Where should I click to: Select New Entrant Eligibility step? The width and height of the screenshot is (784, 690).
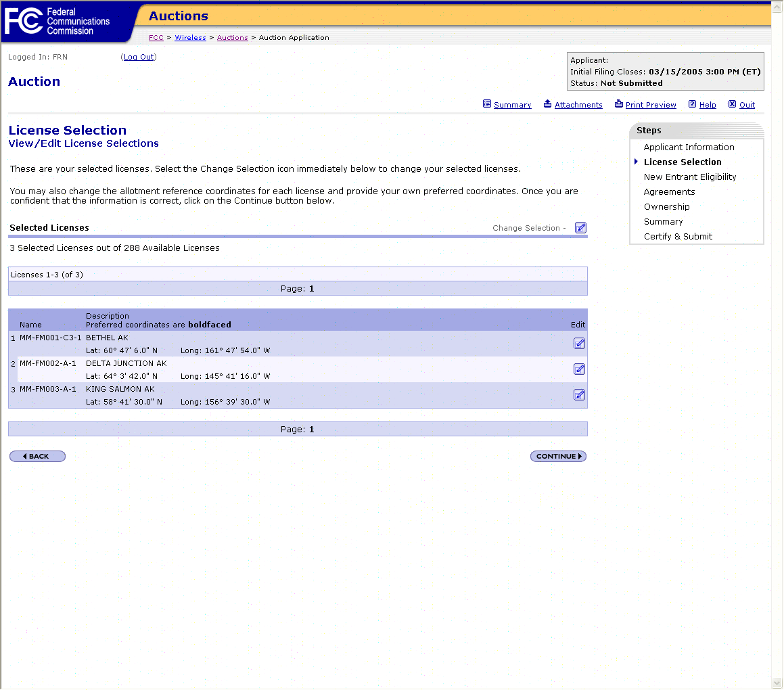click(x=689, y=177)
